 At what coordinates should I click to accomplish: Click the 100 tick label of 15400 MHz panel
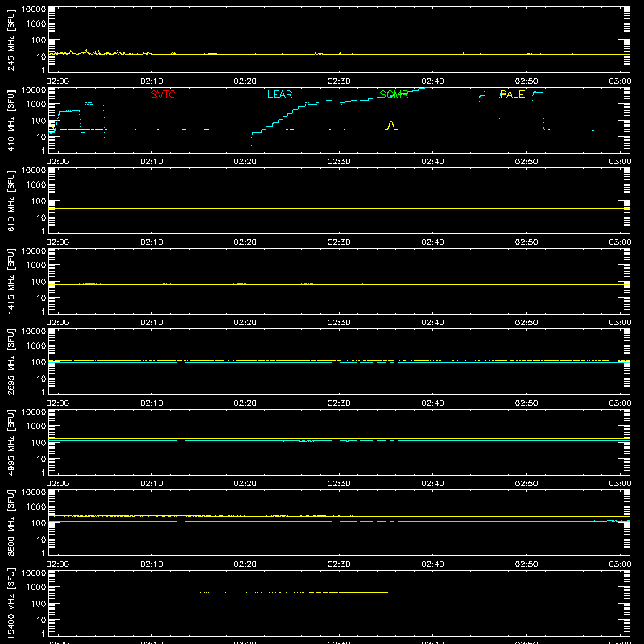pyautogui.click(x=39, y=603)
